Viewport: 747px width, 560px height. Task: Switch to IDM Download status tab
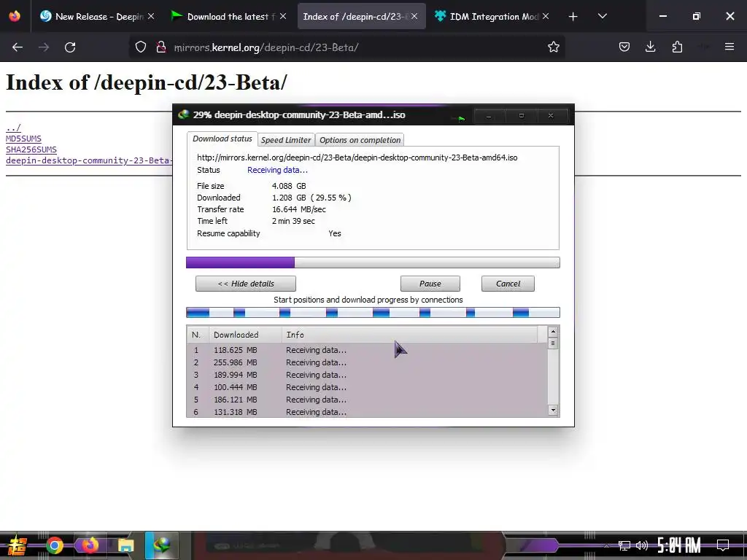tap(222, 139)
